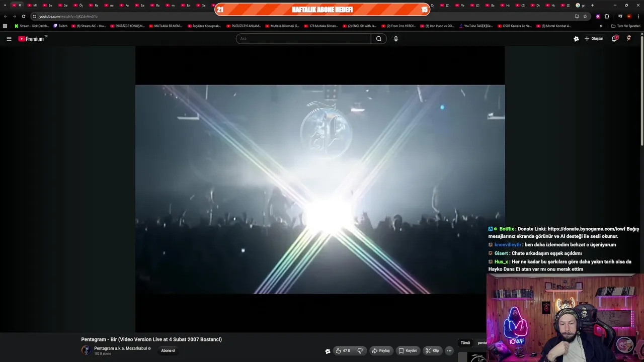Go to YouTube Premium home logo

32,39
